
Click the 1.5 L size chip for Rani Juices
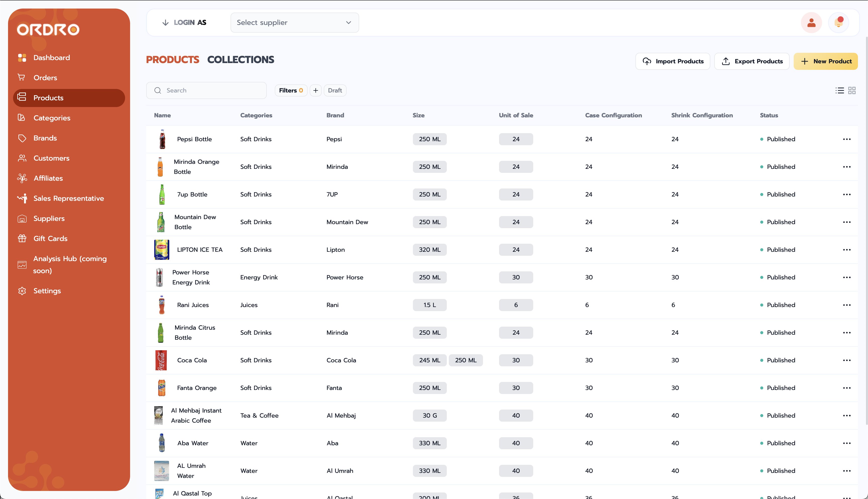(x=429, y=305)
